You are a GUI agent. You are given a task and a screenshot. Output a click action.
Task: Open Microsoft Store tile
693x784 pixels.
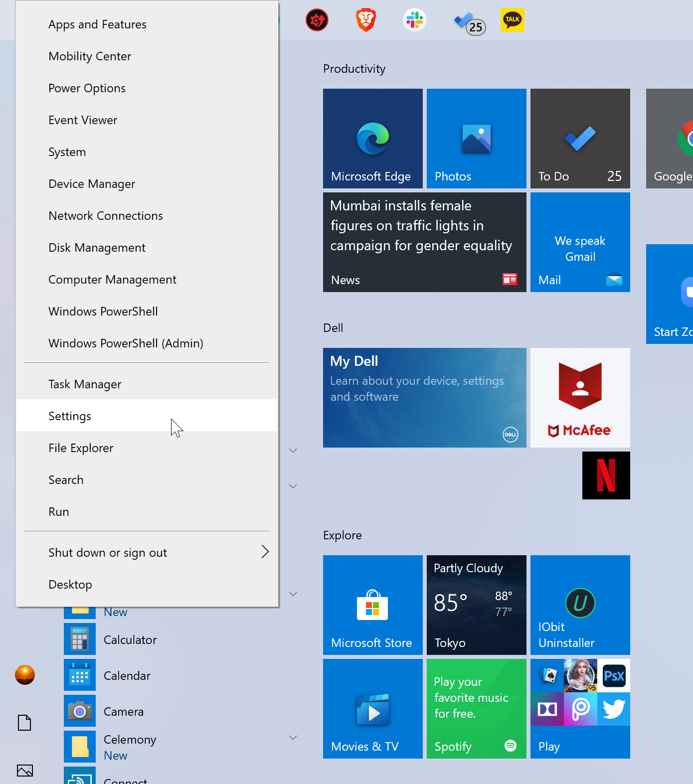(373, 605)
